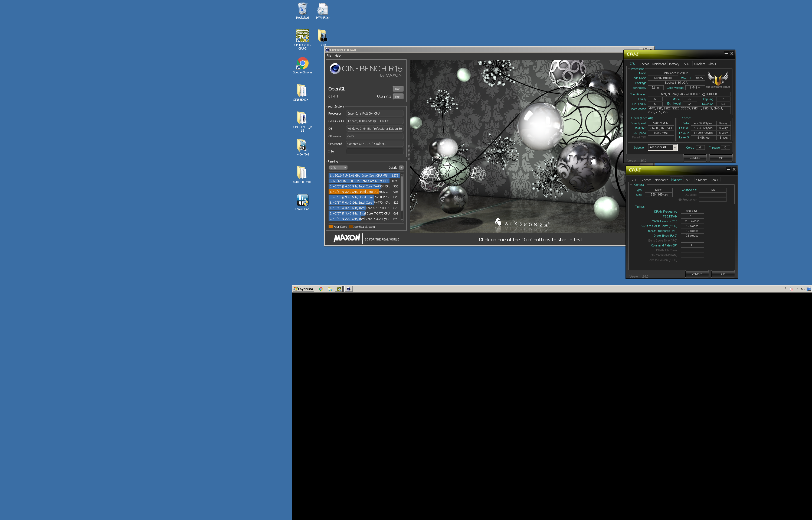
Task: Run the OpenGL benchmark test
Action: pyautogui.click(x=398, y=89)
